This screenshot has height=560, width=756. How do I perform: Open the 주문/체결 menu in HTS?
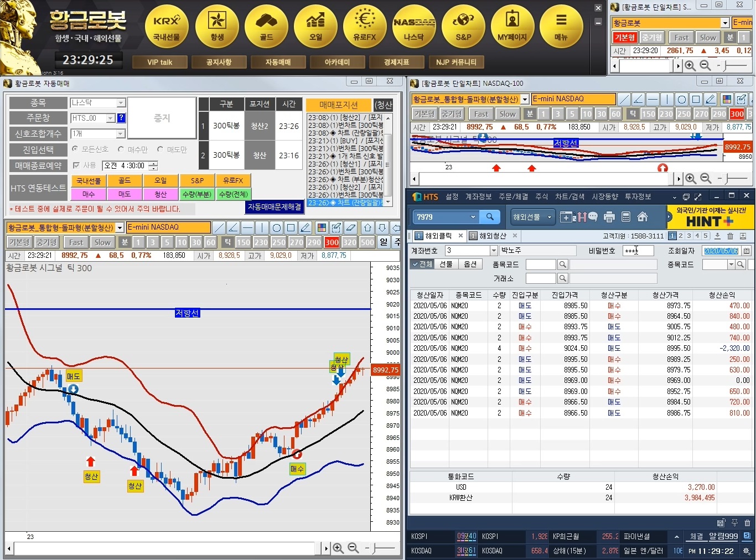(x=513, y=196)
